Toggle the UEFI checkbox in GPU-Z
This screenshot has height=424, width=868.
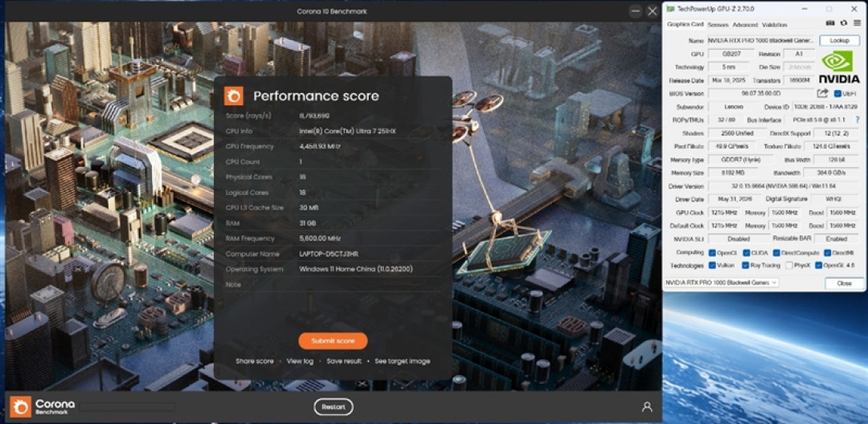(x=837, y=93)
